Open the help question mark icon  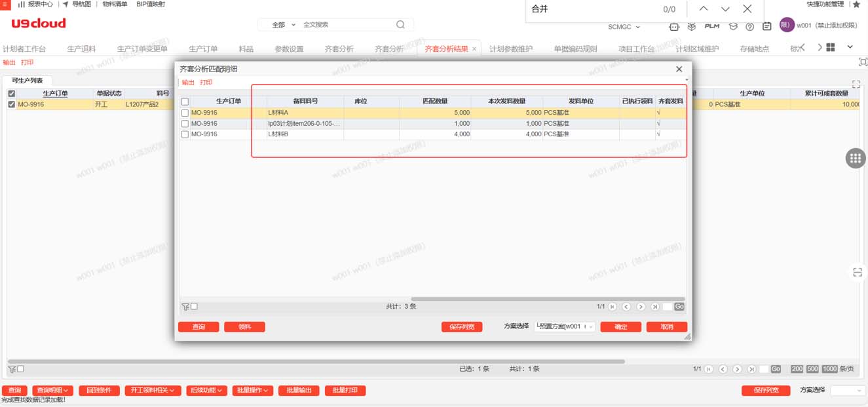pyautogui.click(x=750, y=27)
